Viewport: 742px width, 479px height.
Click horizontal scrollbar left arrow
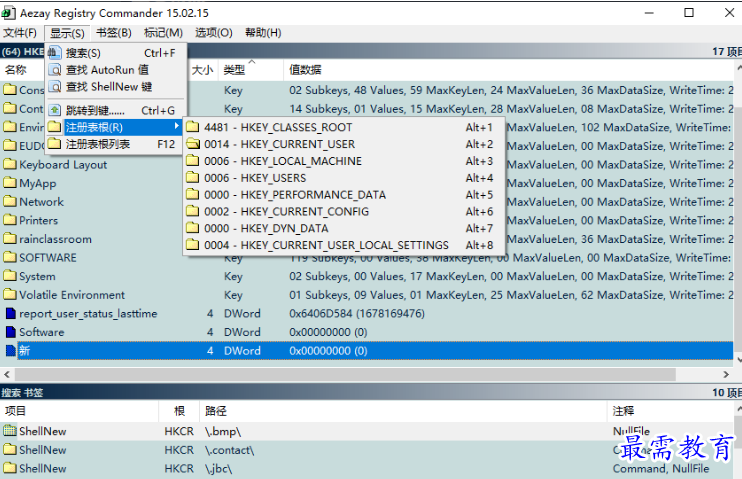pos(7,374)
